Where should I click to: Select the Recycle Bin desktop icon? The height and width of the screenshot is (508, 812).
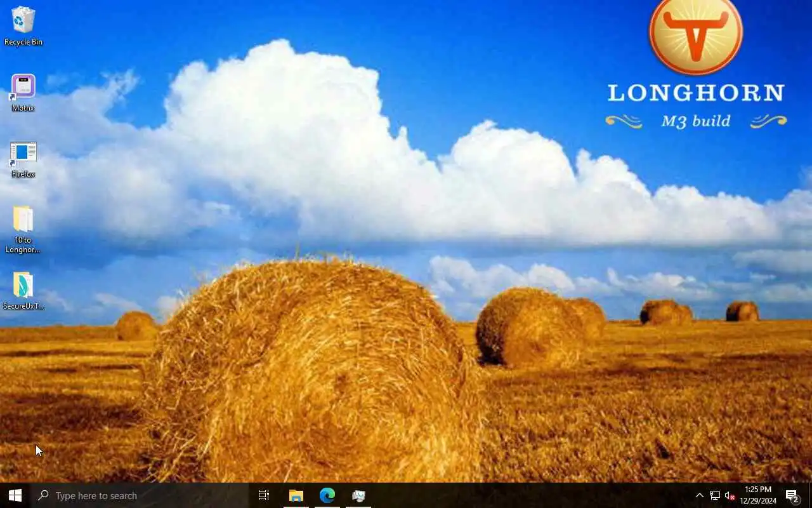click(x=23, y=27)
